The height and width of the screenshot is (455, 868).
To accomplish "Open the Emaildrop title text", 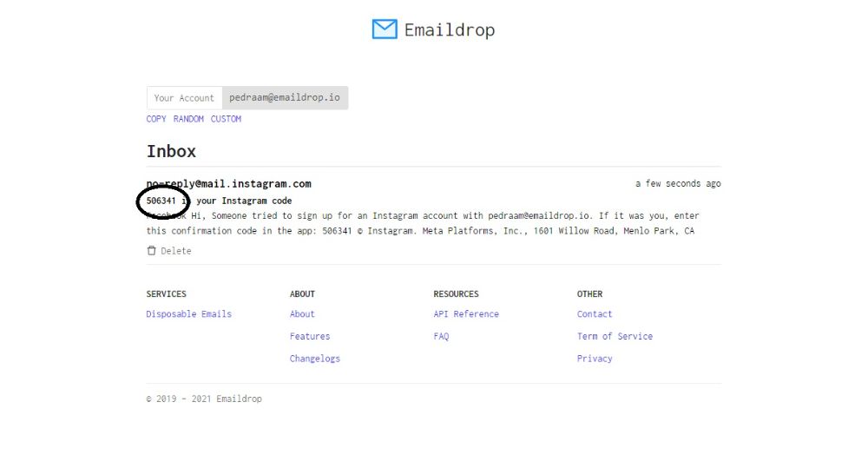I will click(x=450, y=30).
